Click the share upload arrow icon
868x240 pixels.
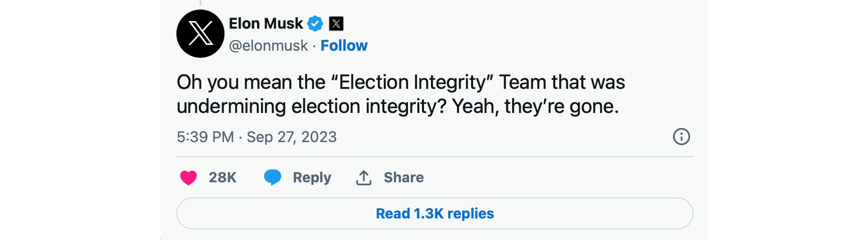[x=364, y=177]
